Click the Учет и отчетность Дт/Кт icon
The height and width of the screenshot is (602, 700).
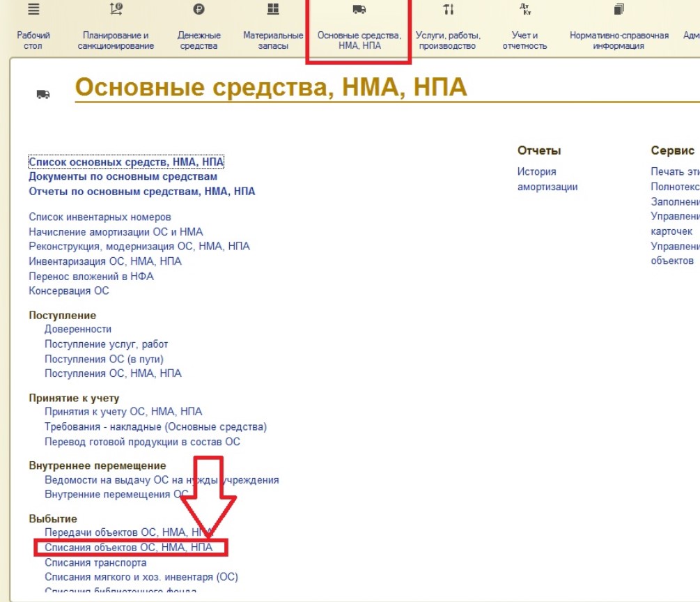525,9
